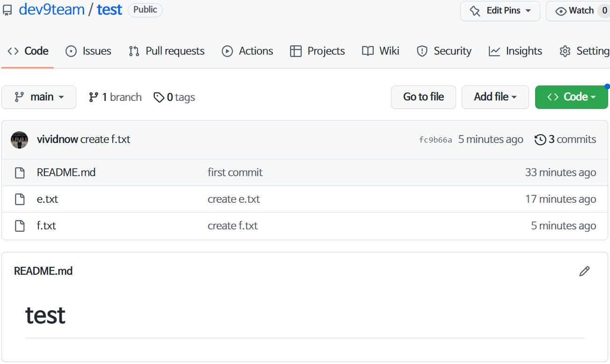Click the file icon beside README.md row
Image resolution: width=610 pixels, height=364 pixels.
20,173
